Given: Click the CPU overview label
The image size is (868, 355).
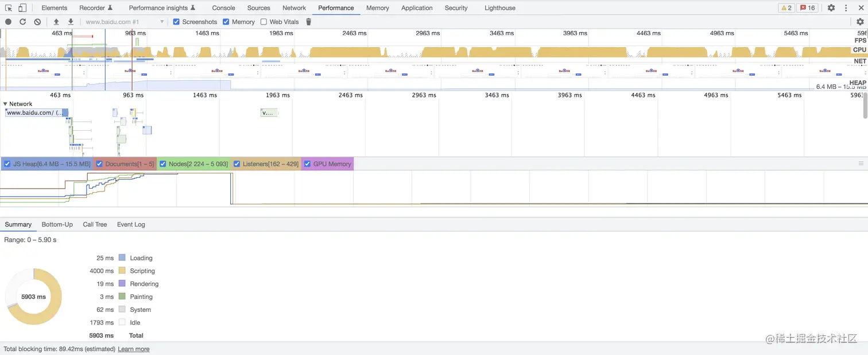Looking at the screenshot, I should point(859,50).
